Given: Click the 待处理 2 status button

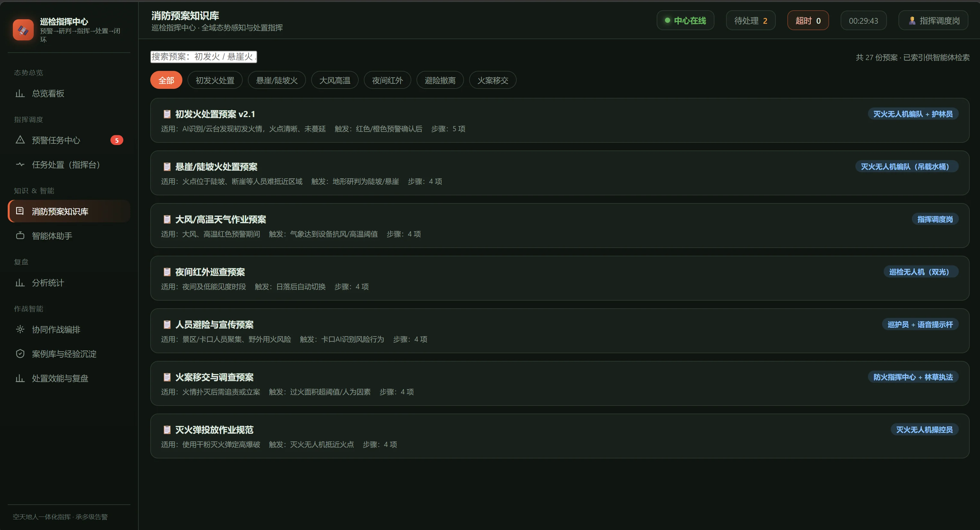Looking at the screenshot, I should coord(750,21).
